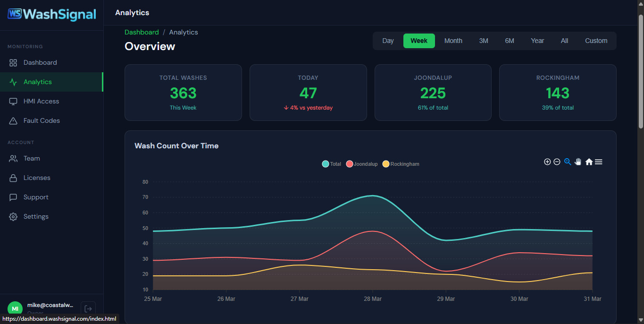Reset chart zoom with home icon

point(589,162)
